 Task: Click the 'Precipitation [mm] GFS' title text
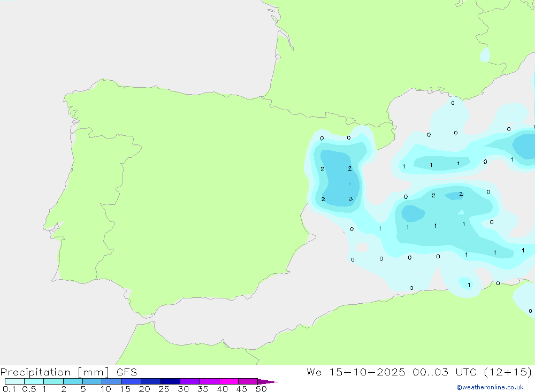click(68, 372)
